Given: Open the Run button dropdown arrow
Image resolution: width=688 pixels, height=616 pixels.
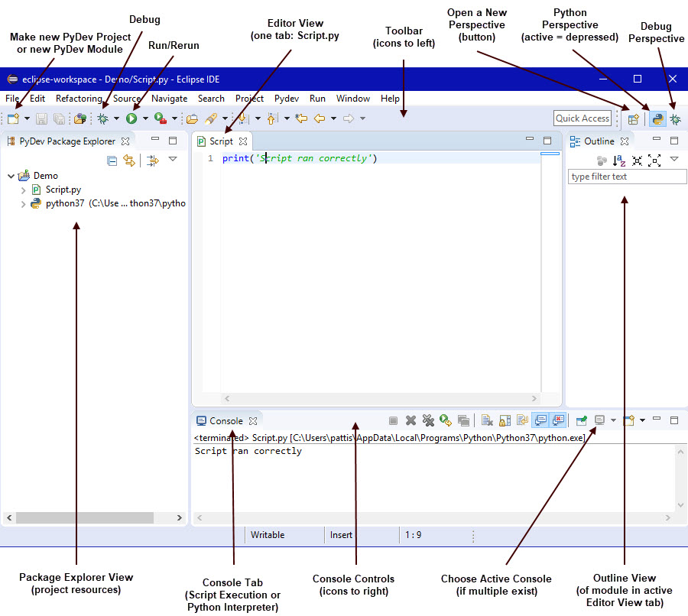Looking at the screenshot, I should tap(145, 119).
